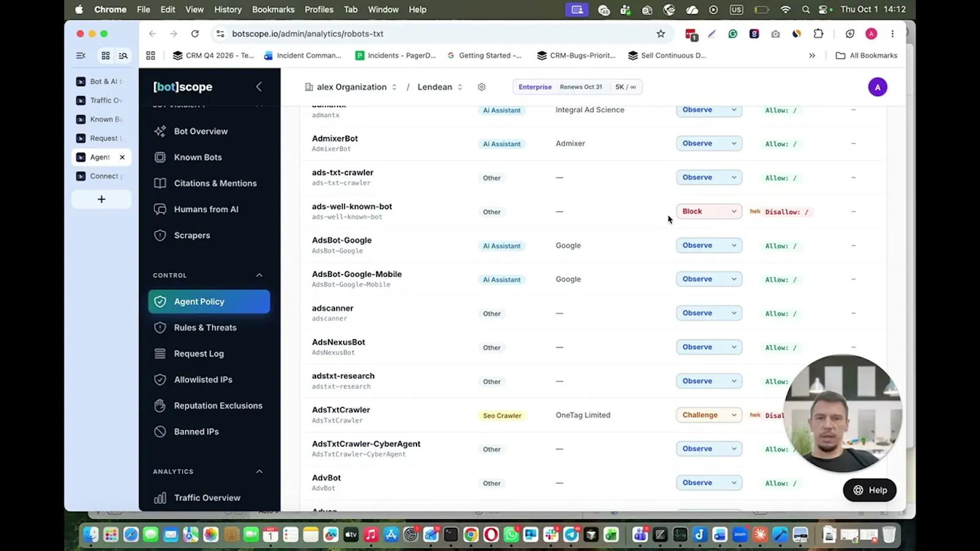This screenshot has width=980, height=551.
Task: Close the Agent tab
Action: (x=122, y=157)
